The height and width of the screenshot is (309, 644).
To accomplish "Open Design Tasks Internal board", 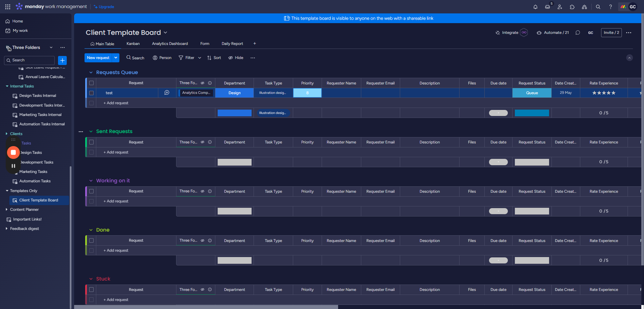I will (38, 96).
